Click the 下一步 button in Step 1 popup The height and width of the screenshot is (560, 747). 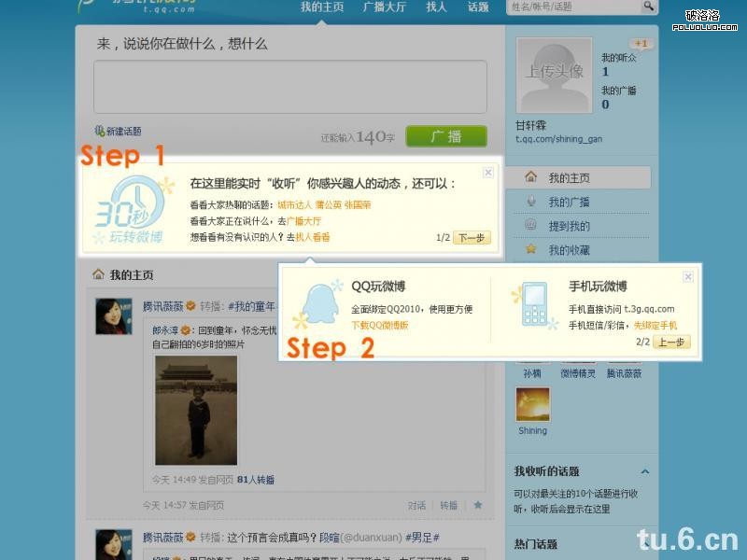click(x=472, y=238)
